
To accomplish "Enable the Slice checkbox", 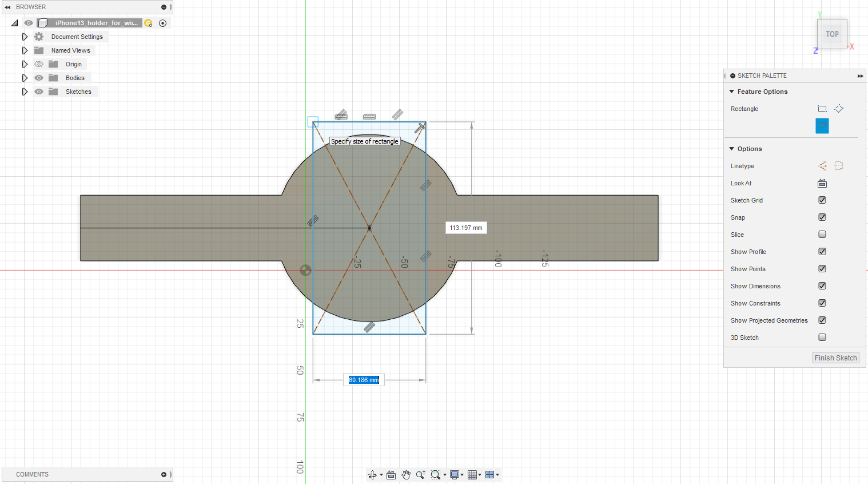I will coord(822,235).
